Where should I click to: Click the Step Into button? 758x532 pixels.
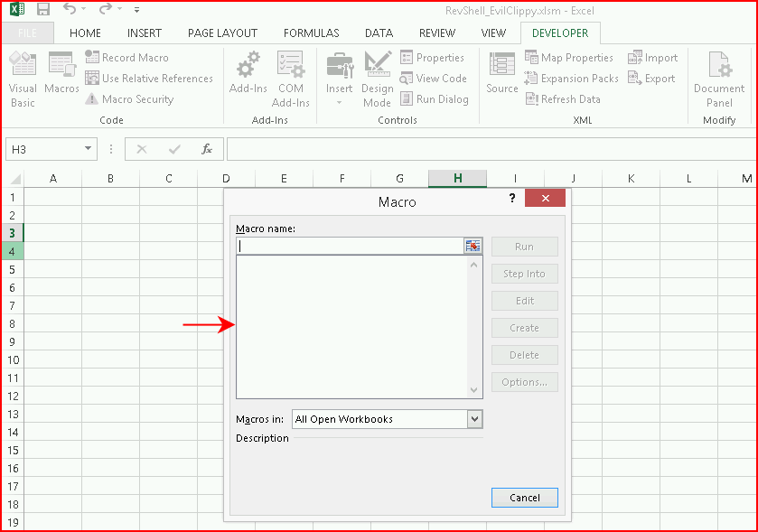click(525, 274)
